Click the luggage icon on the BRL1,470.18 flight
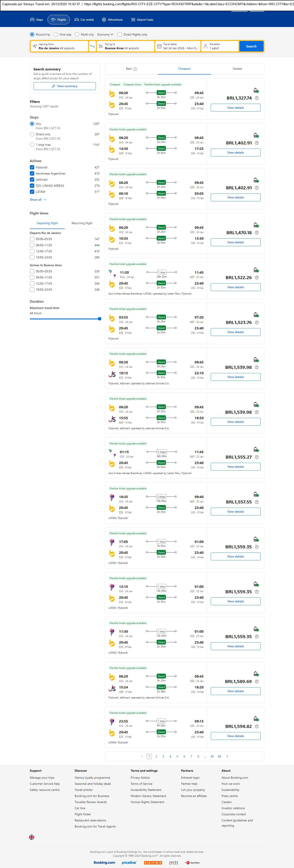 pyautogui.click(x=256, y=225)
